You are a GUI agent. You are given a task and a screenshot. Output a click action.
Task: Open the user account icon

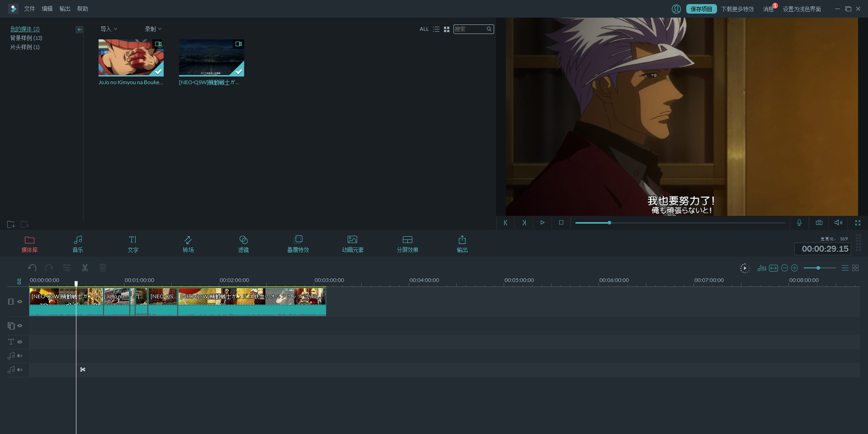click(676, 9)
